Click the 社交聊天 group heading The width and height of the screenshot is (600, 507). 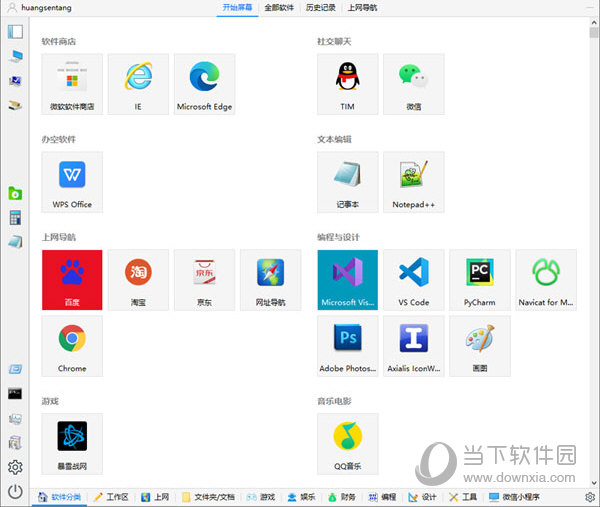pyautogui.click(x=334, y=41)
